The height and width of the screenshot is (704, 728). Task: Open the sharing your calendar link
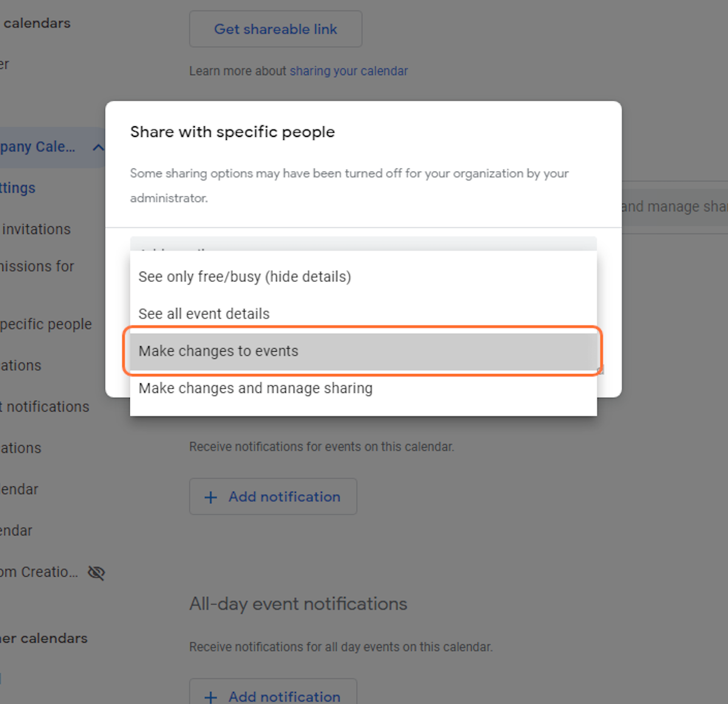click(x=348, y=71)
